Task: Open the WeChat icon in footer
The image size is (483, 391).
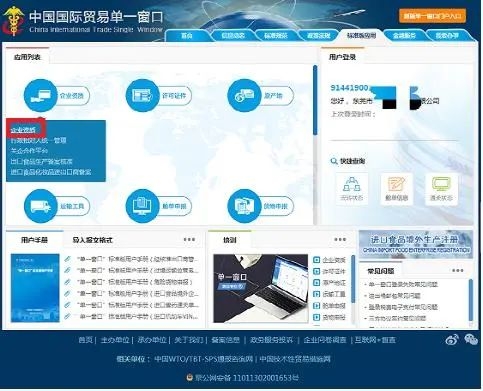Action: 471,340
